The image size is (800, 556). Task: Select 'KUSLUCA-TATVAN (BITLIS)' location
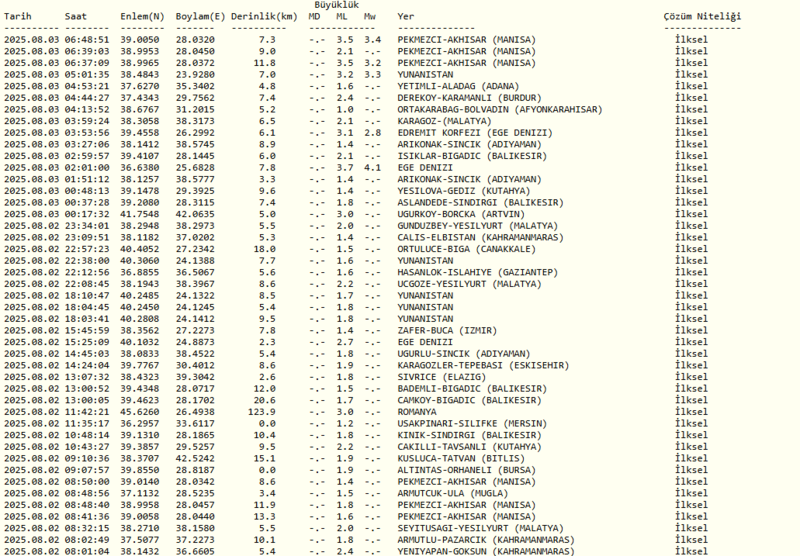[x=461, y=459]
